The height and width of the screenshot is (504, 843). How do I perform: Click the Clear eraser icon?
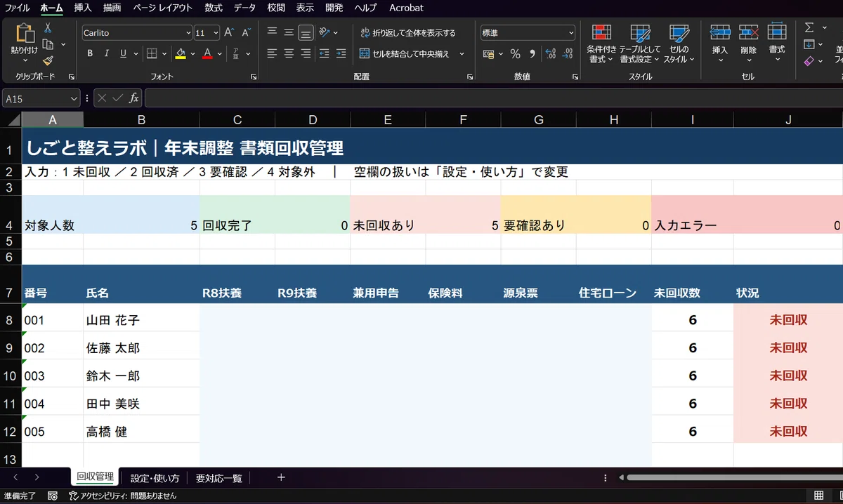(x=809, y=61)
